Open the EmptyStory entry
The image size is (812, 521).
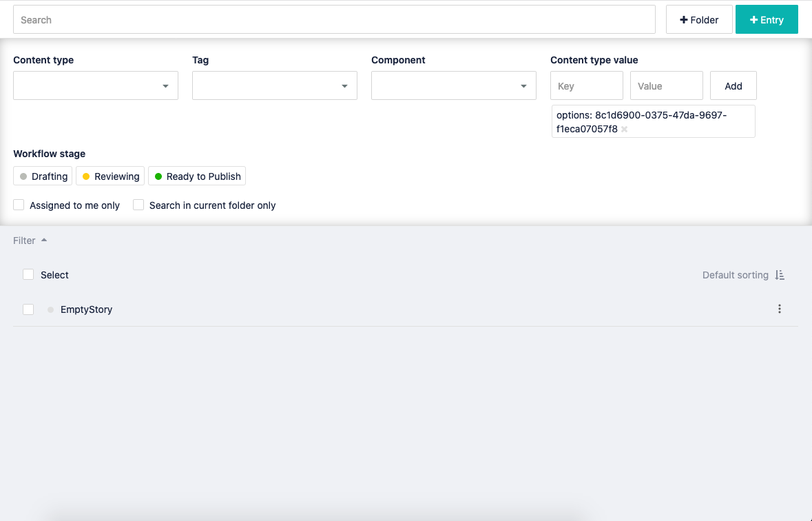pos(87,309)
